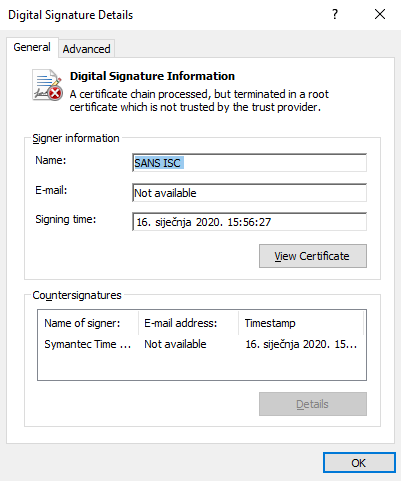Select the General tab
The image size is (401, 481).
point(32,47)
